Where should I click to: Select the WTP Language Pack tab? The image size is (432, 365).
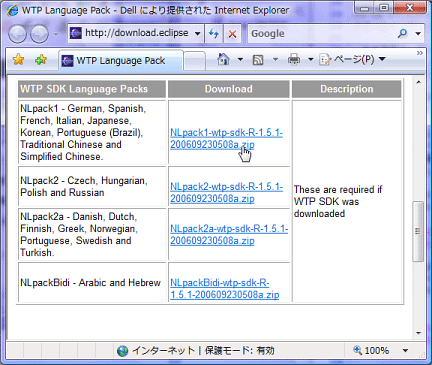(121, 61)
